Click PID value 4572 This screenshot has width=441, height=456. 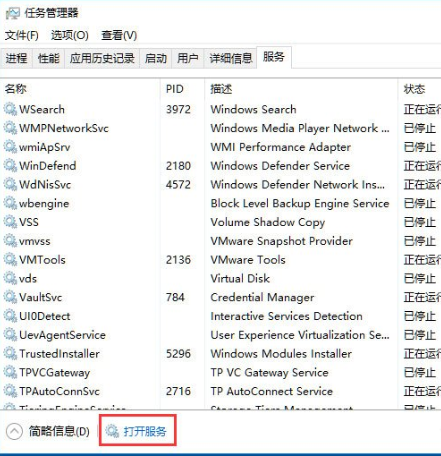tap(178, 184)
